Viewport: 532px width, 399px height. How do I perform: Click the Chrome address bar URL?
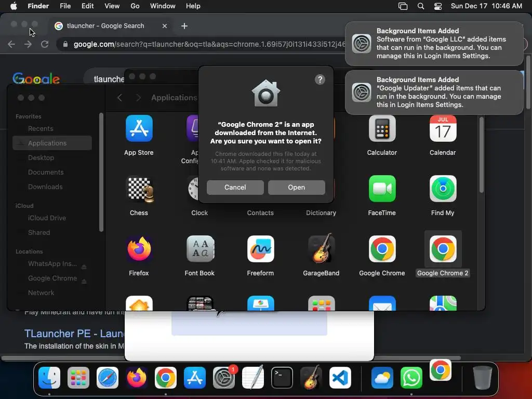(209, 44)
